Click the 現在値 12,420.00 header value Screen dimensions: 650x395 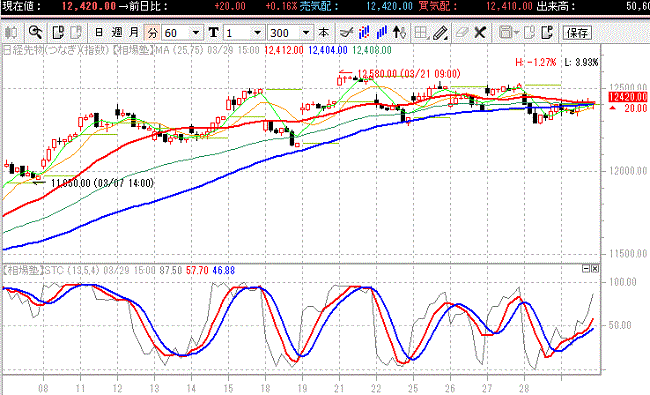[x=89, y=6]
